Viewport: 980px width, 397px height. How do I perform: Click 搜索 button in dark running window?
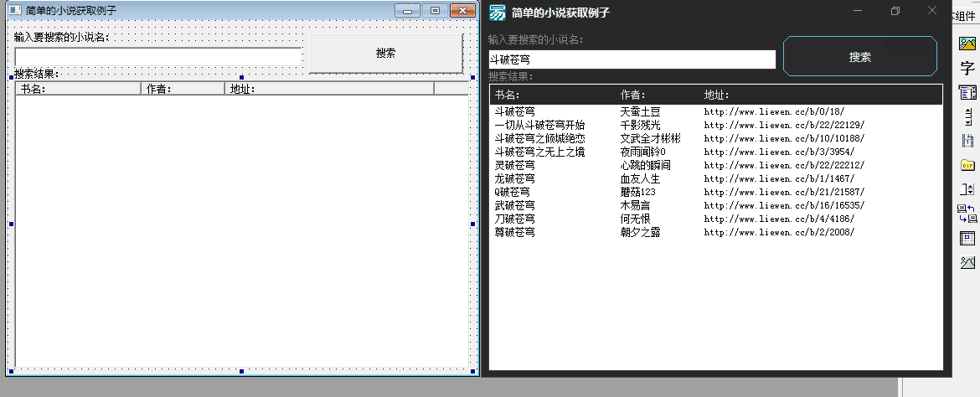[860, 56]
